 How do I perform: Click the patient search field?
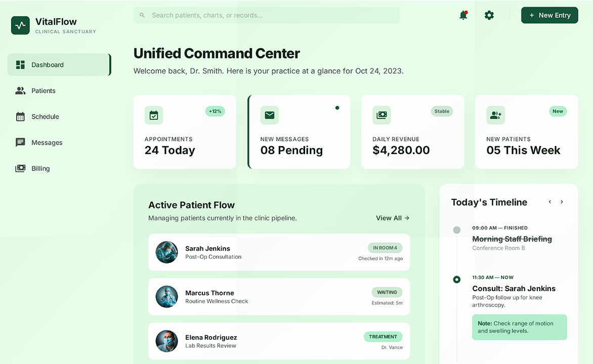click(x=266, y=15)
